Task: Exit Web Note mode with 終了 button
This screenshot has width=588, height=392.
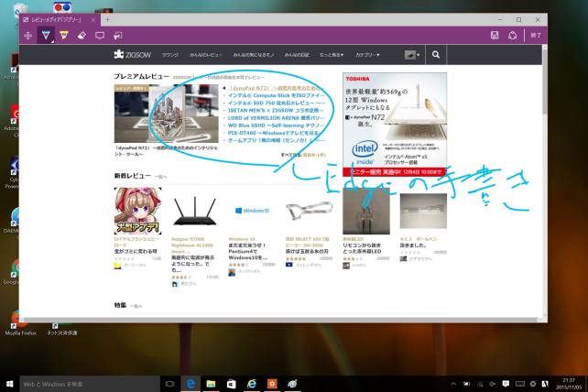Action: click(x=536, y=35)
